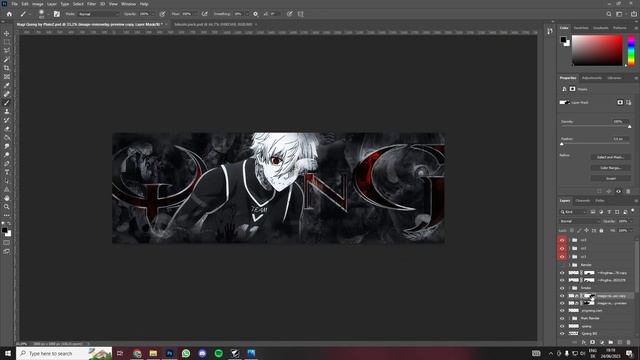
Task: Toggle Quick Mask mode in toolbar
Action: (7, 242)
